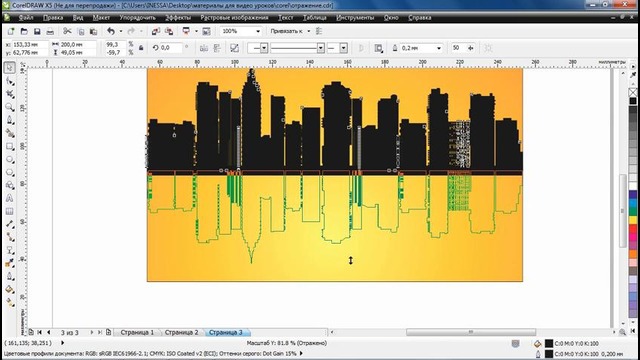This screenshot has width=640, height=360.
Task: Select the Rectangle tool
Action: coord(10,147)
